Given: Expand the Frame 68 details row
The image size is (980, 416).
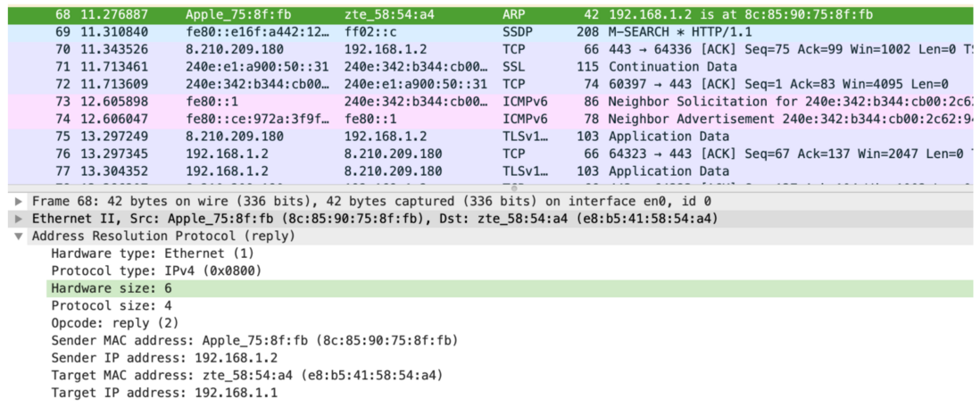Looking at the screenshot, I should [19, 202].
